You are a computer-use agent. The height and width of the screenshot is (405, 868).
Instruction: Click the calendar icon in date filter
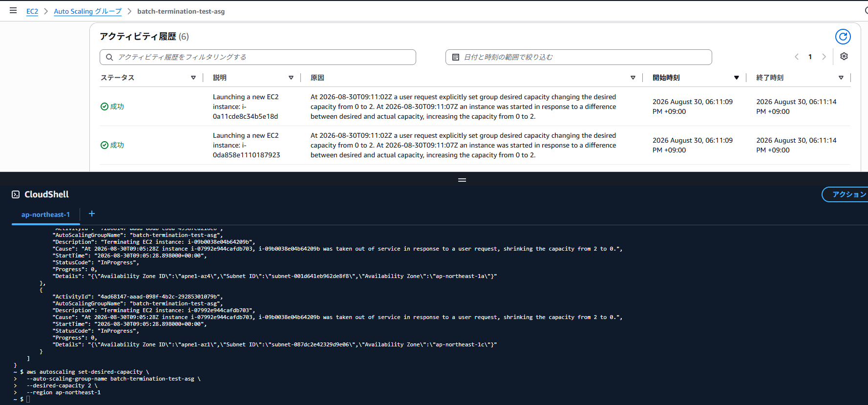[456, 57]
